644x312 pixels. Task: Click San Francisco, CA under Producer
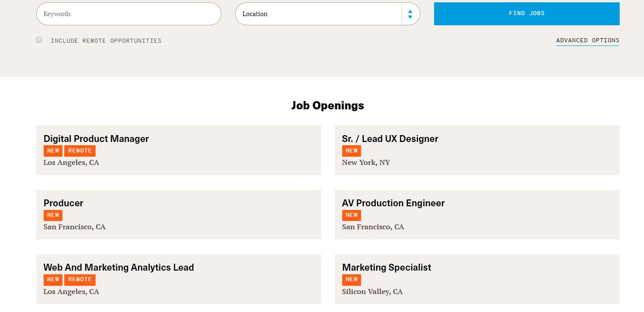click(74, 227)
